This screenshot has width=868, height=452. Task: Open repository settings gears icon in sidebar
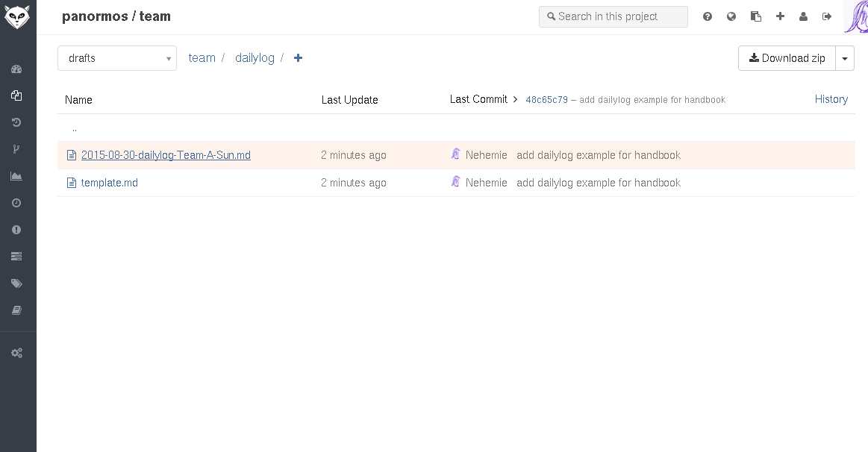tap(16, 353)
